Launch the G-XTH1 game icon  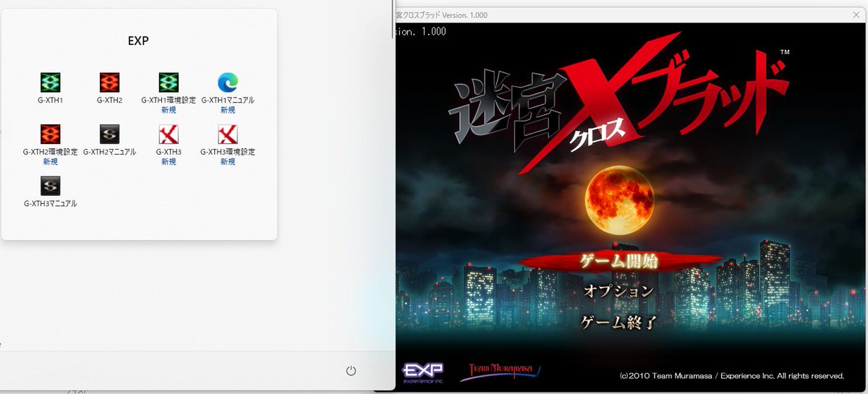point(50,82)
